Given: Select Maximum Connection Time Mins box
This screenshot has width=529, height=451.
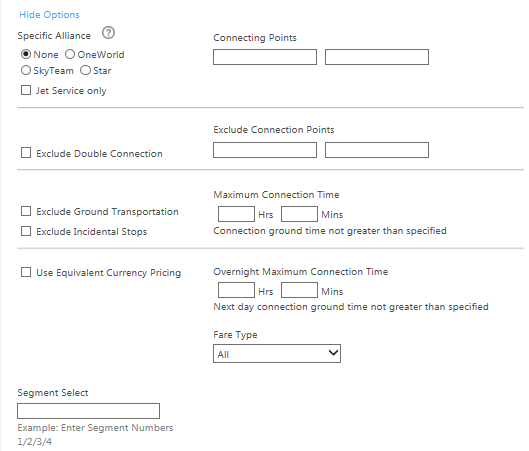Looking at the screenshot, I should tap(299, 214).
